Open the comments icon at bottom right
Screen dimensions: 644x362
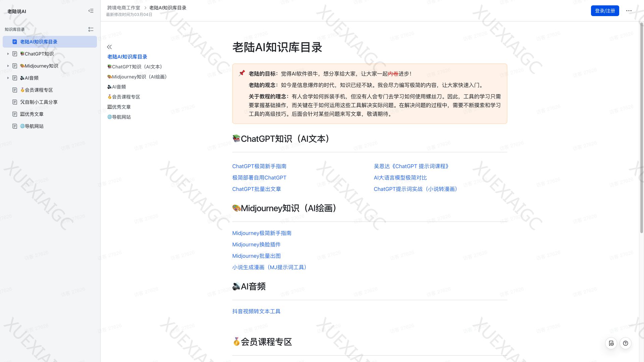click(612, 343)
